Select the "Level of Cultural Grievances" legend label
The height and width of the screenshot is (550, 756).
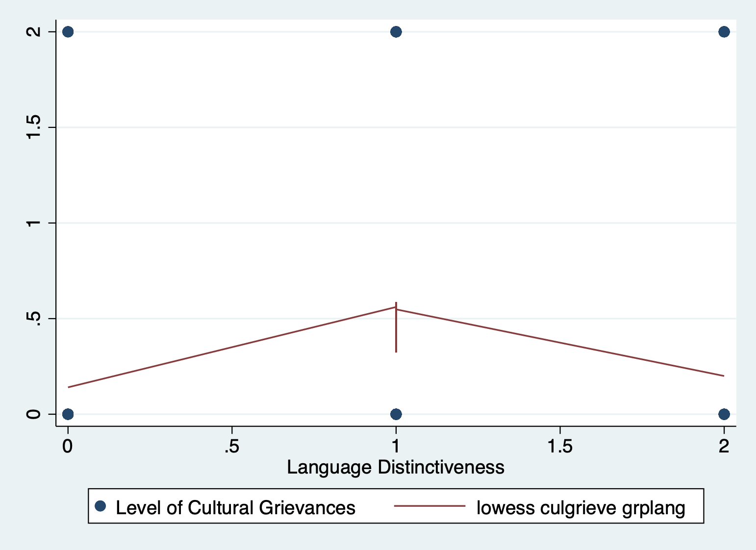click(235, 508)
